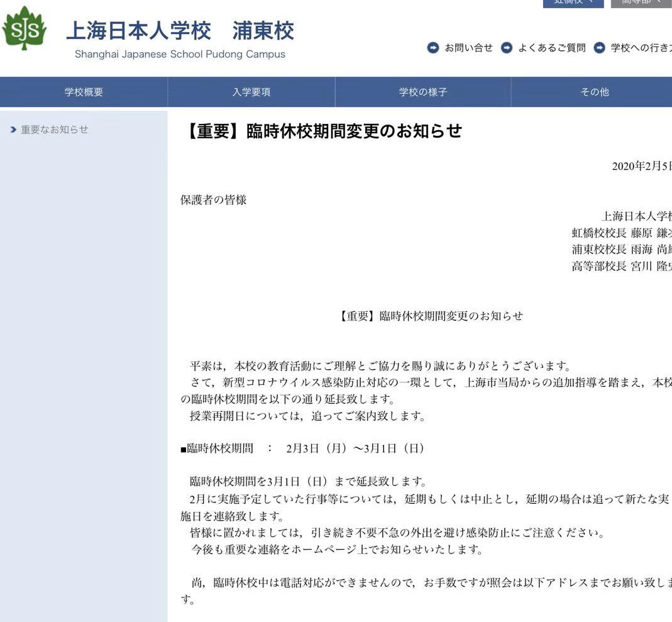Open the お問い合せ link

click(x=469, y=48)
